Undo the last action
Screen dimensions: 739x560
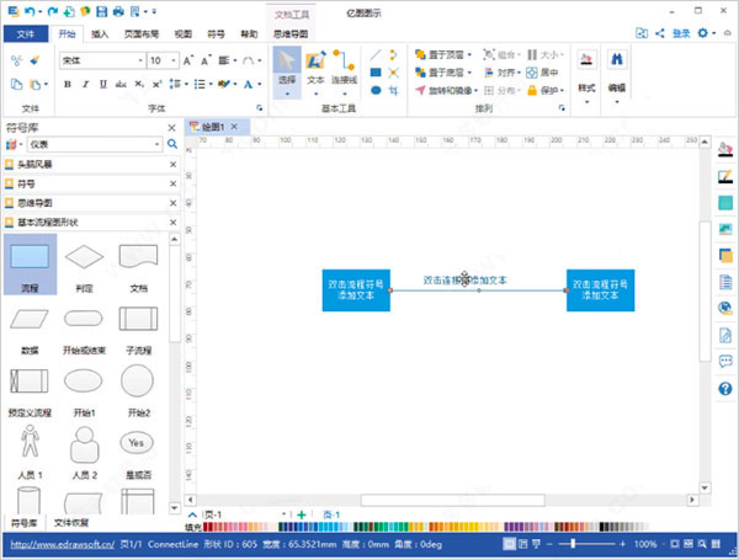tap(30, 11)
